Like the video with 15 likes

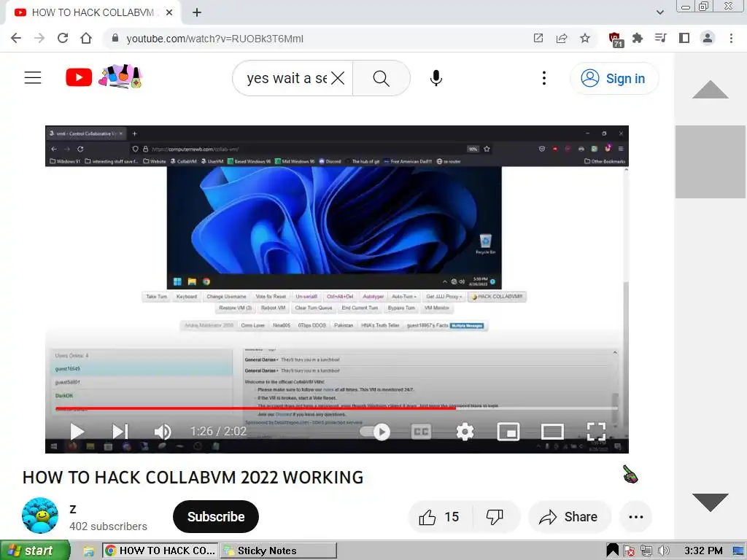pyautogui.click(x=440, y=517)
